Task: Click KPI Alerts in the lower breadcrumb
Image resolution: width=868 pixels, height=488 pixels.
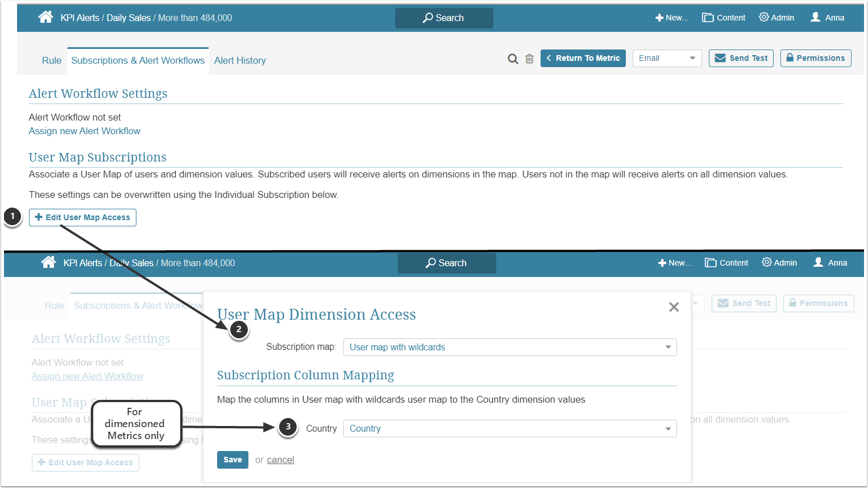Action: coord(83,263)
